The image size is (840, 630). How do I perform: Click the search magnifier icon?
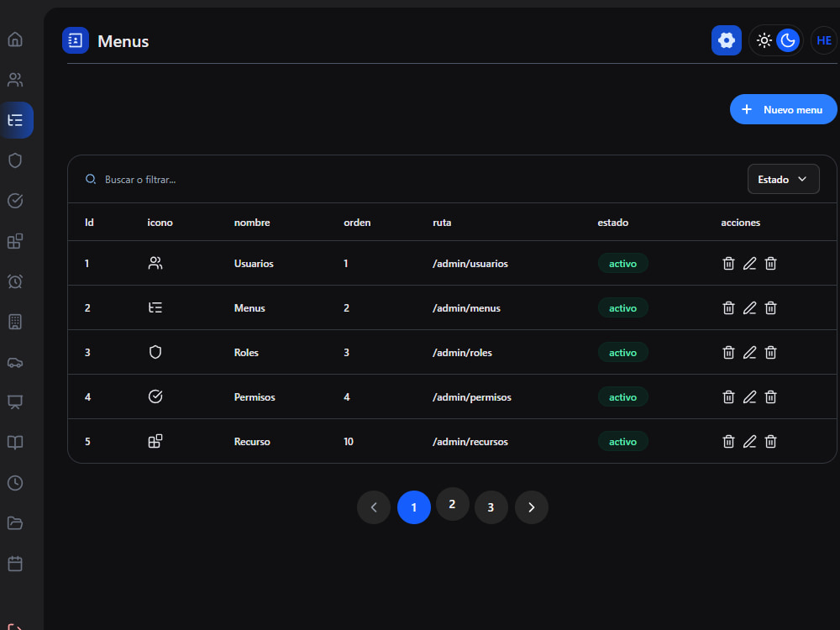click(91, 179)
